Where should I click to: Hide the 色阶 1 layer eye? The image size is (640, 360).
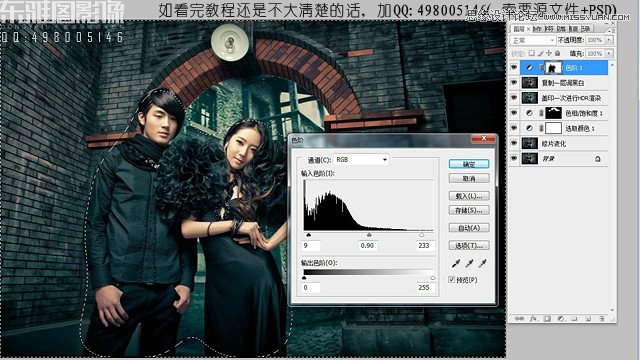click(514, 67)
